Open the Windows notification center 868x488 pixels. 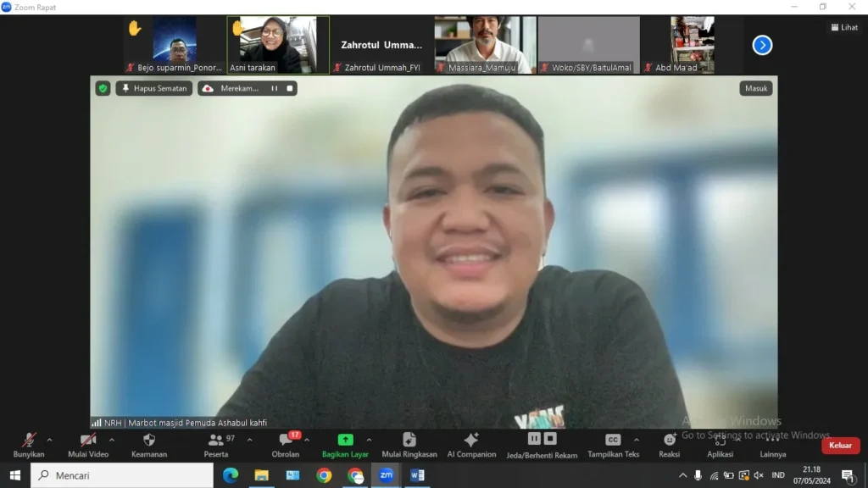tap(849, 475)
